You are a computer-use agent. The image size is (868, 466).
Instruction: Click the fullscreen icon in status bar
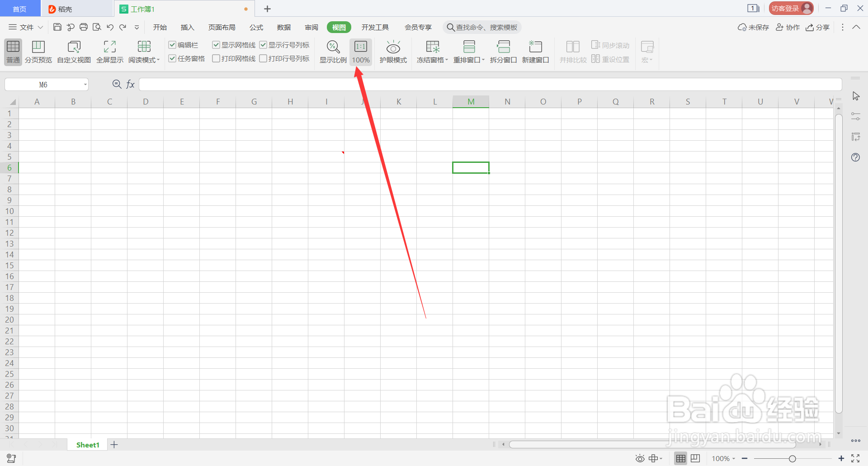click(x=855, y=458)
